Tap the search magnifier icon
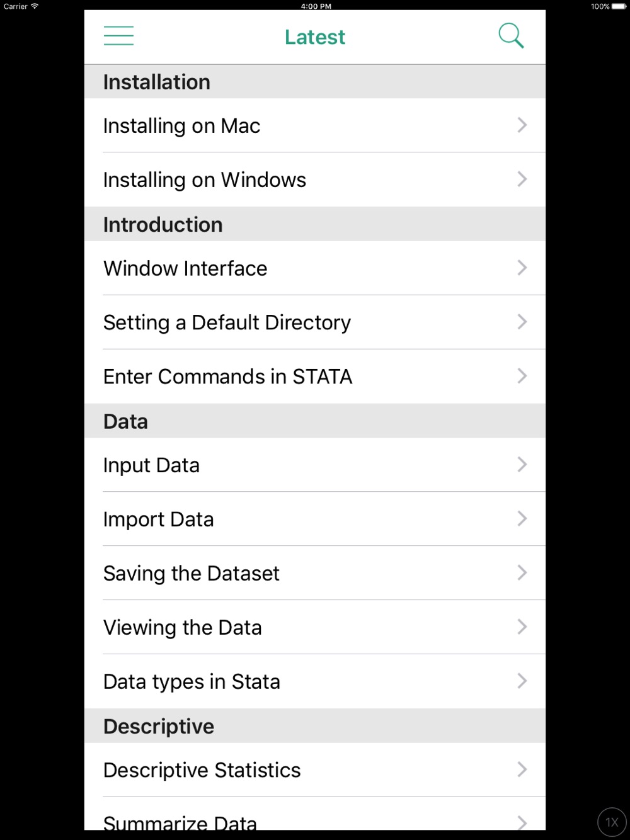The height and width of the screenshot is (840, 630). click(x=511, y=36)
